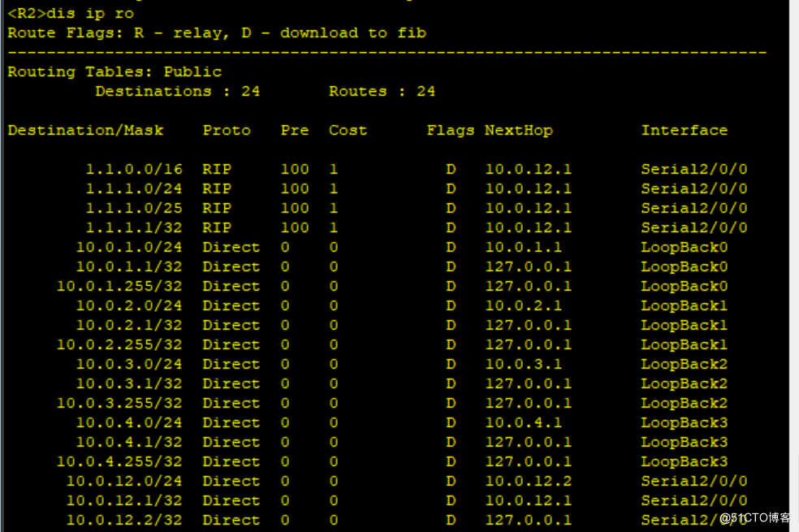Click the terminal's vertical scrollbar
799x532 pixels.
tap(794, 266)
